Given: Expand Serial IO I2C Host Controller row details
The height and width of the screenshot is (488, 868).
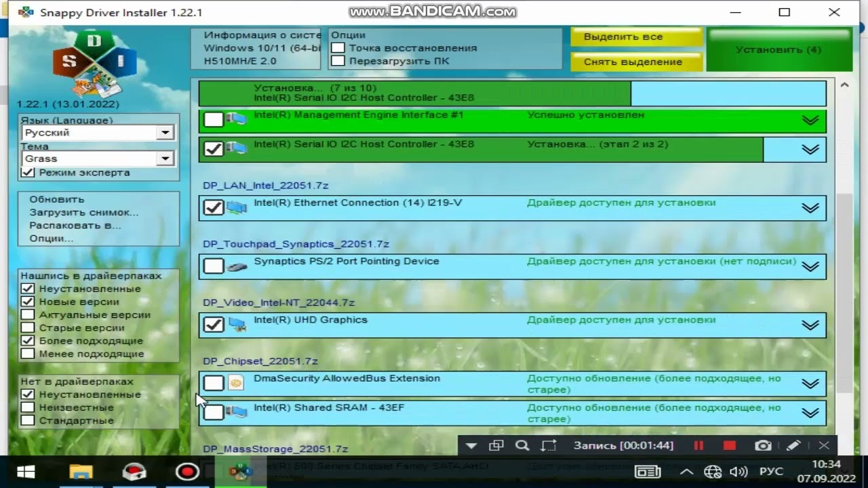Looking at the screenshot, I should (810, 149).
